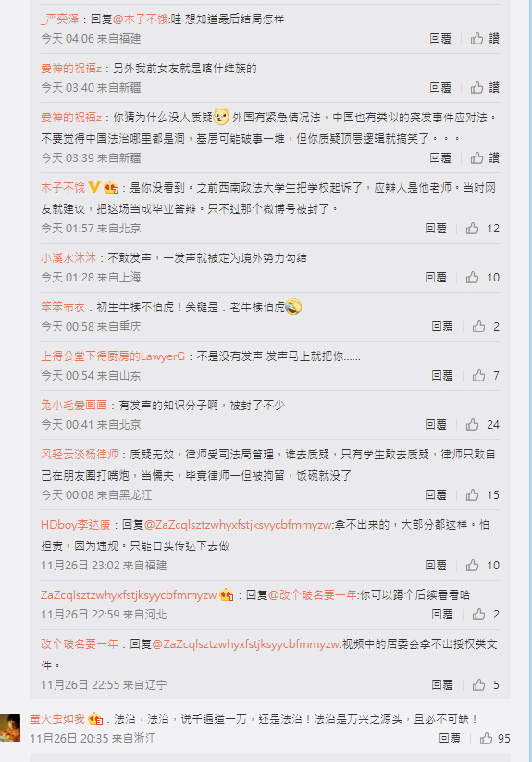This screenshot has height=762, width=532.
Task: Open HDboy李达康 username link
Action: click(76, 525)
